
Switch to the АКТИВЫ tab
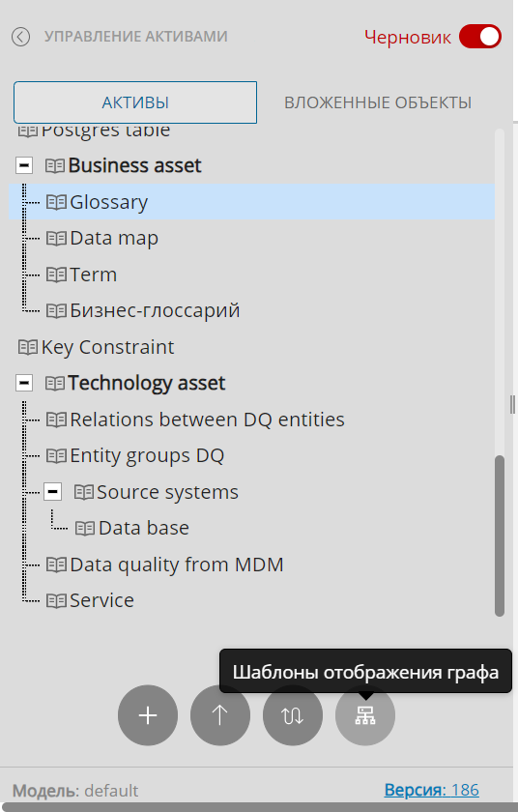point(135,102)
